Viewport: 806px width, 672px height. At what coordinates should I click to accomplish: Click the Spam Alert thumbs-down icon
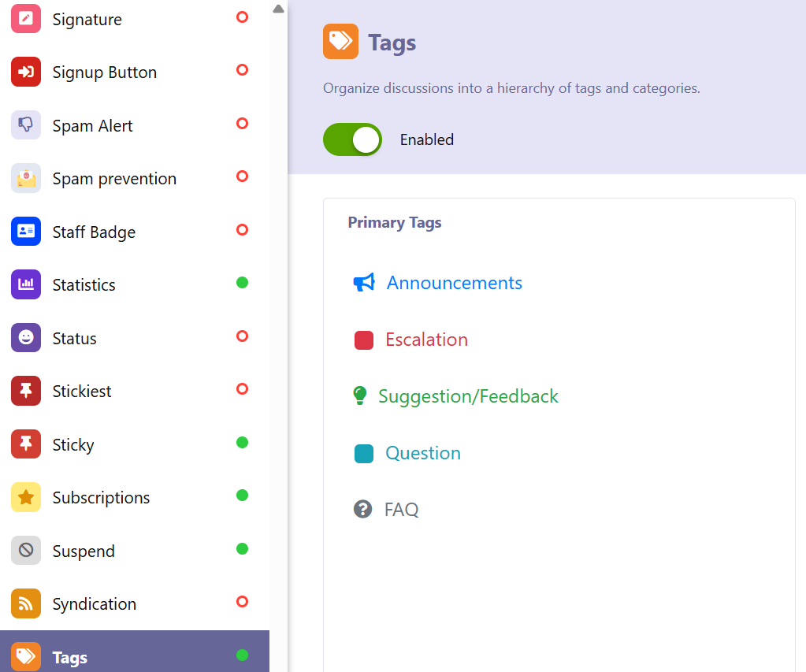[x=26, y=125]
